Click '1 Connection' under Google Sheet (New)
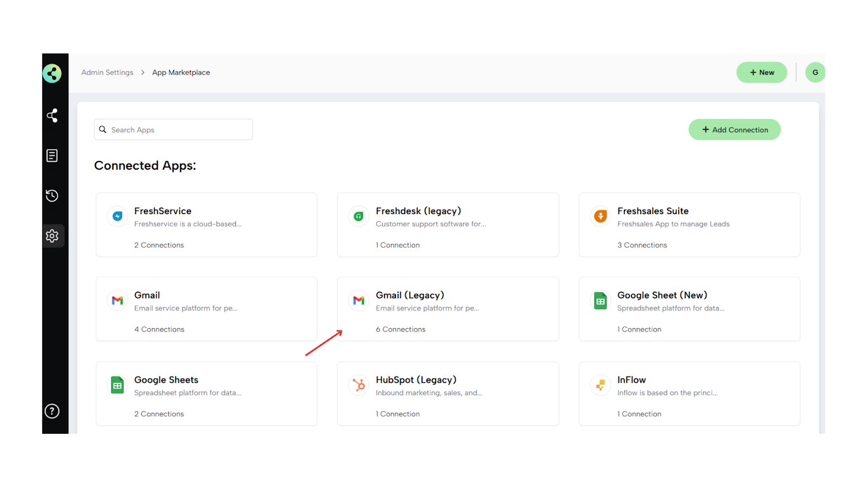The width and height of the screenshot is (868, 488). click(640, 329)
